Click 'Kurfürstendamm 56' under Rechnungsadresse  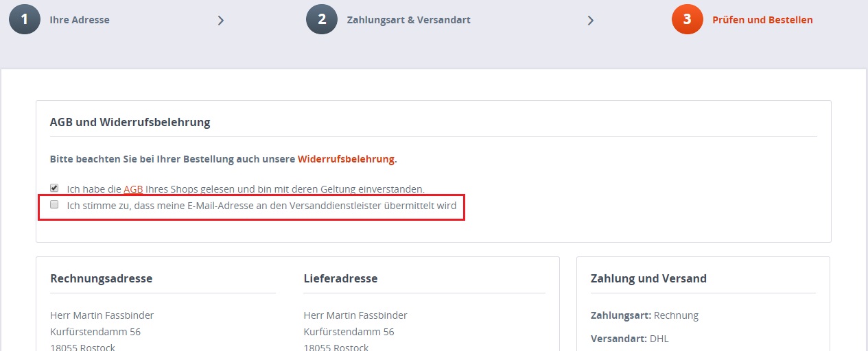tap(95, 332)
